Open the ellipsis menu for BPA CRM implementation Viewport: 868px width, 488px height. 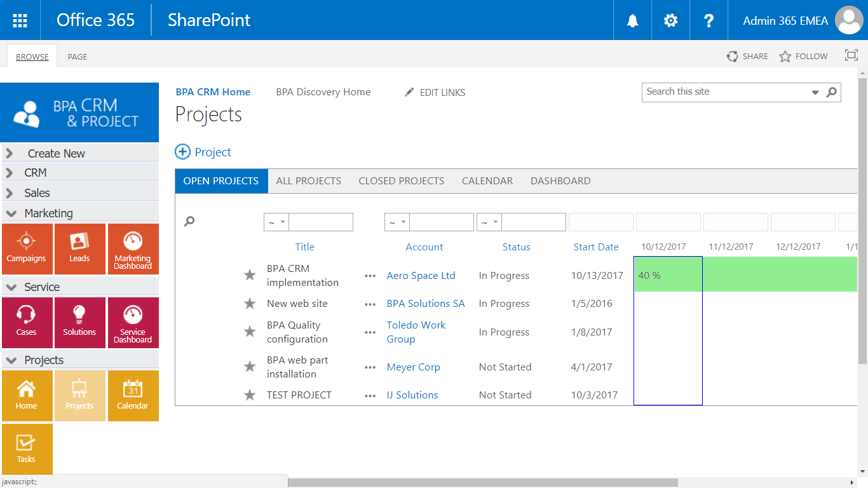point(370,276)
